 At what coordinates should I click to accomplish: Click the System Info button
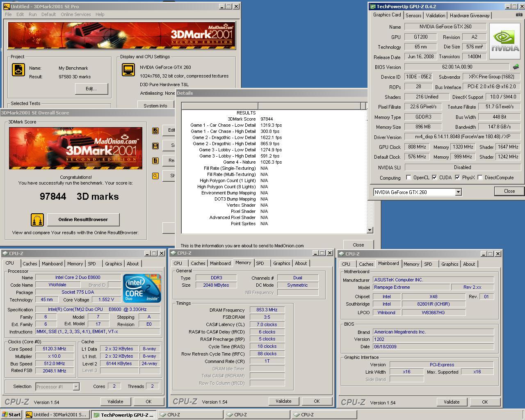[x=155, y=105]
